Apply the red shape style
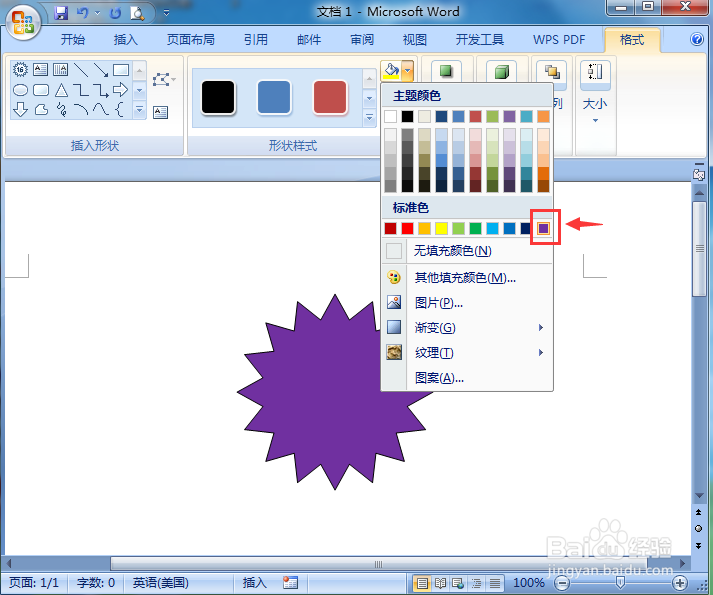Screen dimensions: 713x595 click(x=330, y=97)
